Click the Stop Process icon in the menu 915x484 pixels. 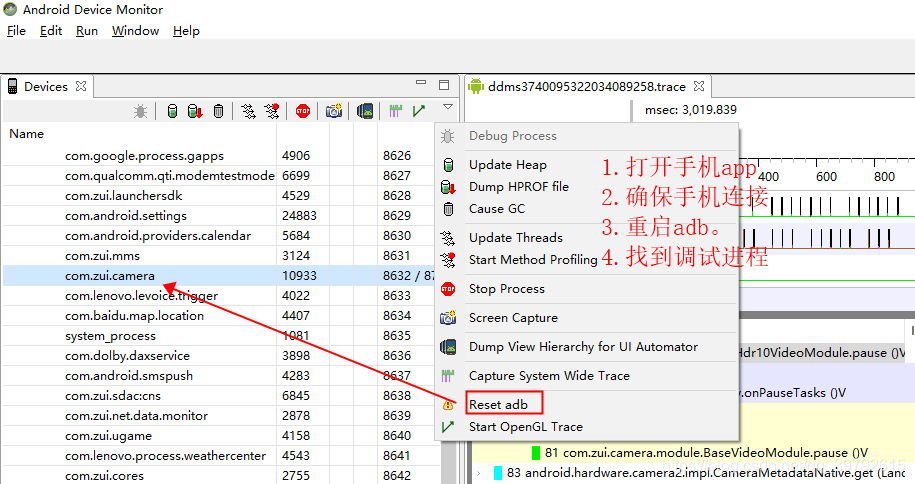448,289
